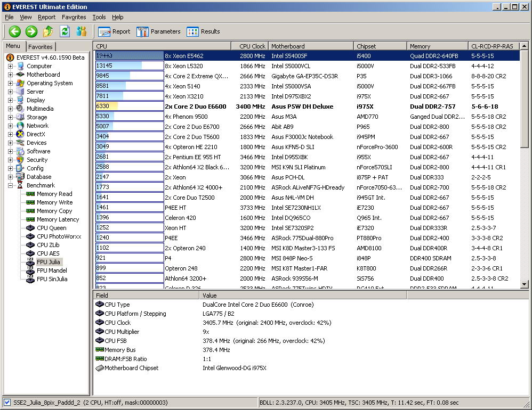
Task: Select the Security shield tree icon
Action: coord(20,160)
